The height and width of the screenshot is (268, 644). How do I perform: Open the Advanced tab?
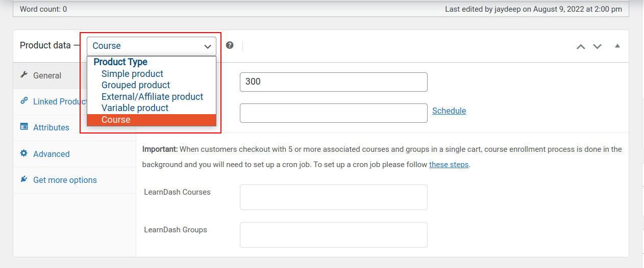point(51,154)
